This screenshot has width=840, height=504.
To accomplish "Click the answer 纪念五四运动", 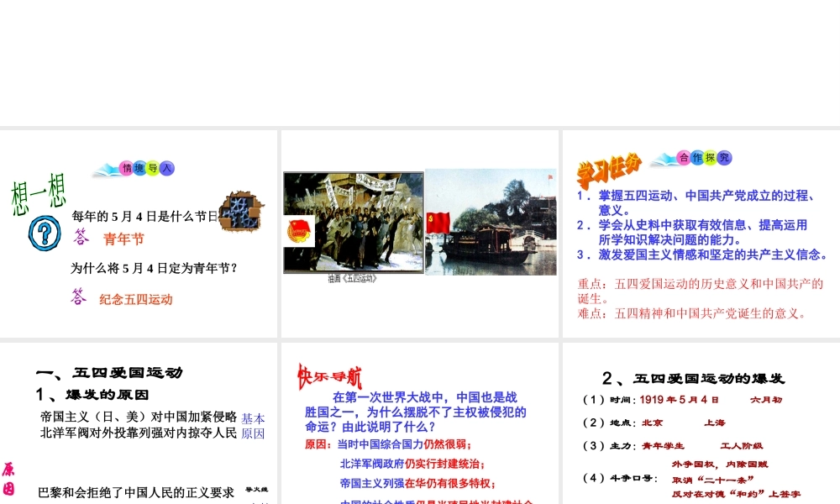I will (x=136, y=299).
